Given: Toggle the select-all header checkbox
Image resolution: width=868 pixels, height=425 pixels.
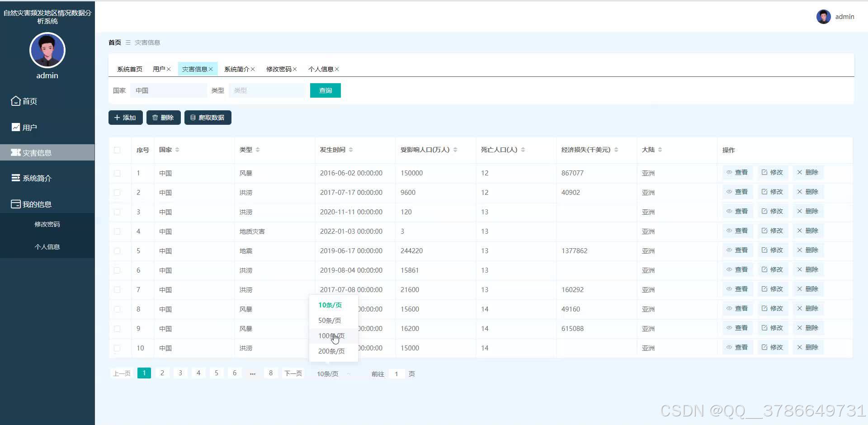Looking at the screenshot, I should click(117, 150).
